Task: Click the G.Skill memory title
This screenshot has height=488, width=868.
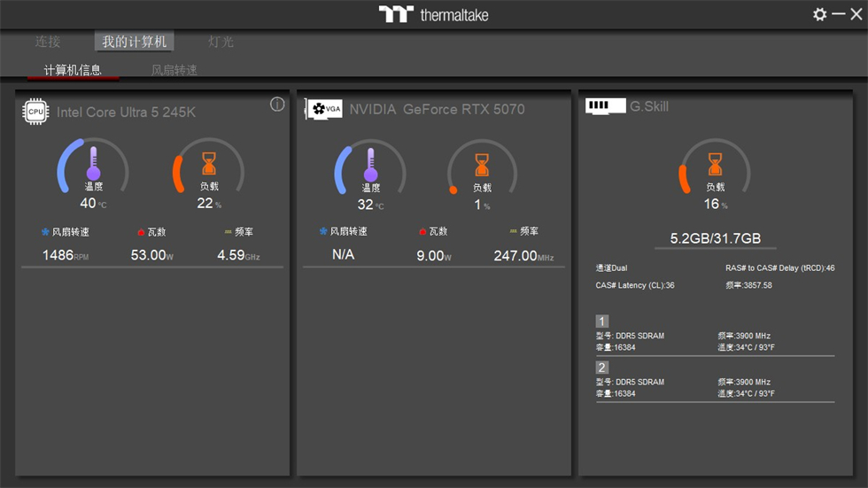Action: 648,106
